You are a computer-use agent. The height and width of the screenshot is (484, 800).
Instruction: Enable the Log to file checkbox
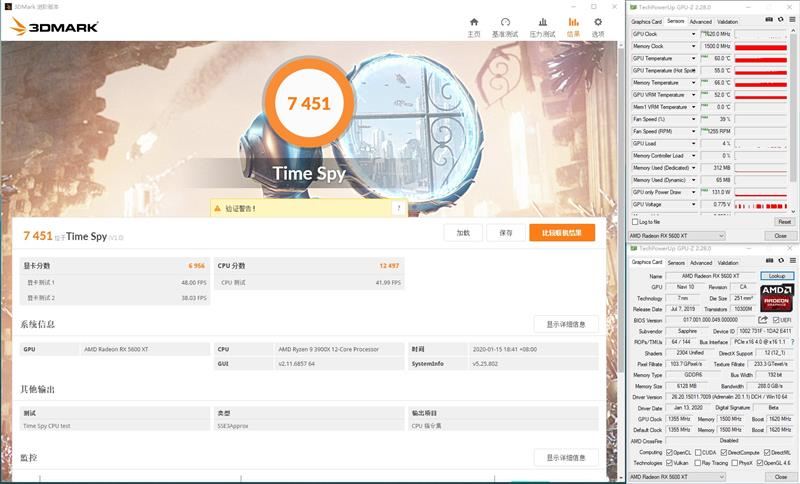[x=635, y=222]
